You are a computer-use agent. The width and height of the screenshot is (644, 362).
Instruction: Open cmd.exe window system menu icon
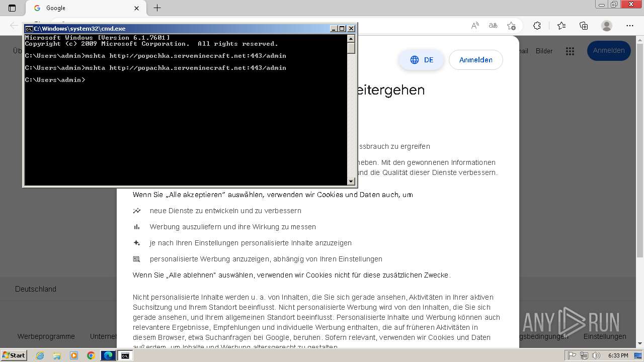point(29,29)
